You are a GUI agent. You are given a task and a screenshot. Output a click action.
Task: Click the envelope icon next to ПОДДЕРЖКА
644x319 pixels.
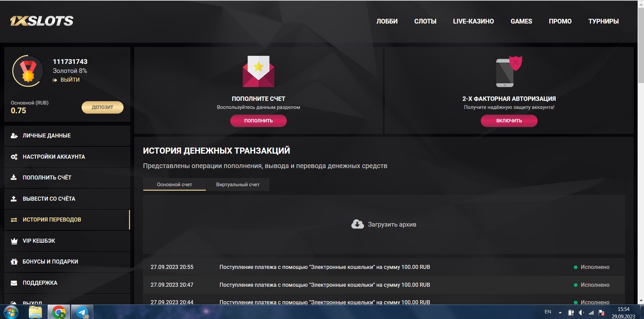coord(14,283)
